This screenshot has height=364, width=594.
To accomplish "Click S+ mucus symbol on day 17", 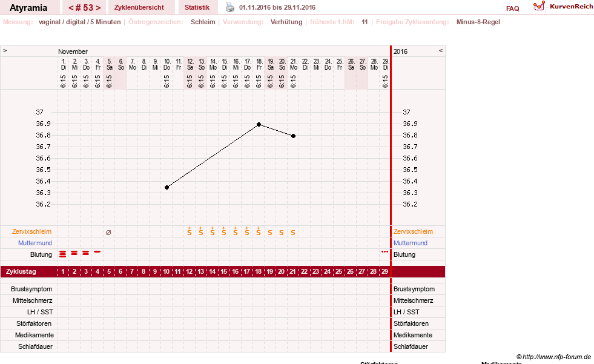I will [x=246, y=231].
